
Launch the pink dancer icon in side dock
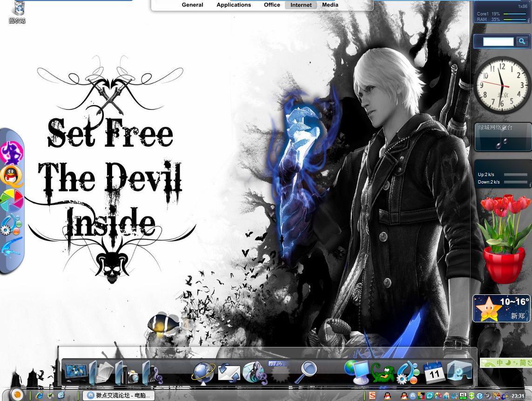click(12, 153)
